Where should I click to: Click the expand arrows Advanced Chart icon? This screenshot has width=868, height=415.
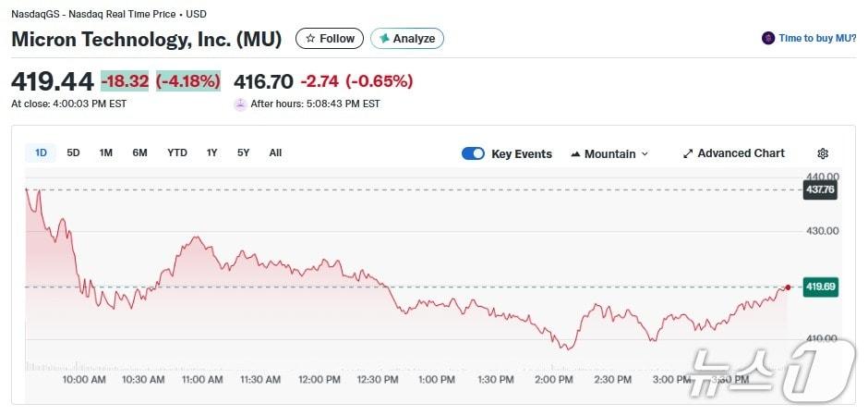[x=688, y=153]
